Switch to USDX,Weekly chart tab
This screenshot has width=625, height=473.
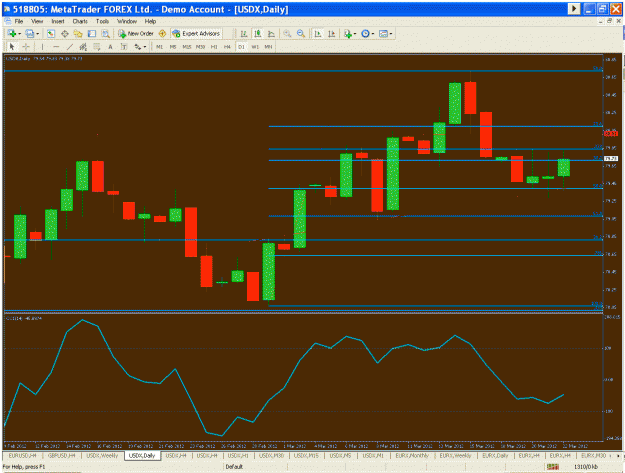(102, 455)
